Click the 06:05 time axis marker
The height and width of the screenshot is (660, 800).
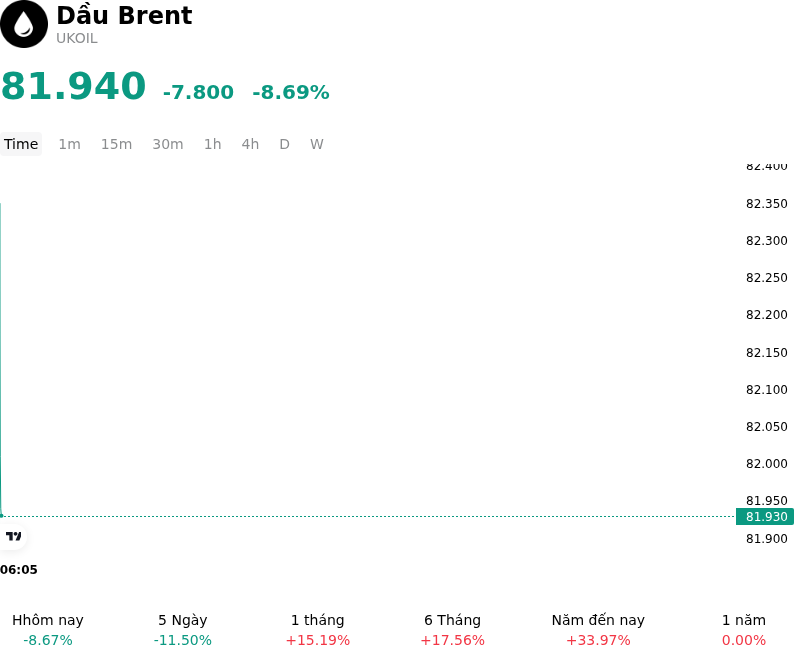[x=19, y=570]
